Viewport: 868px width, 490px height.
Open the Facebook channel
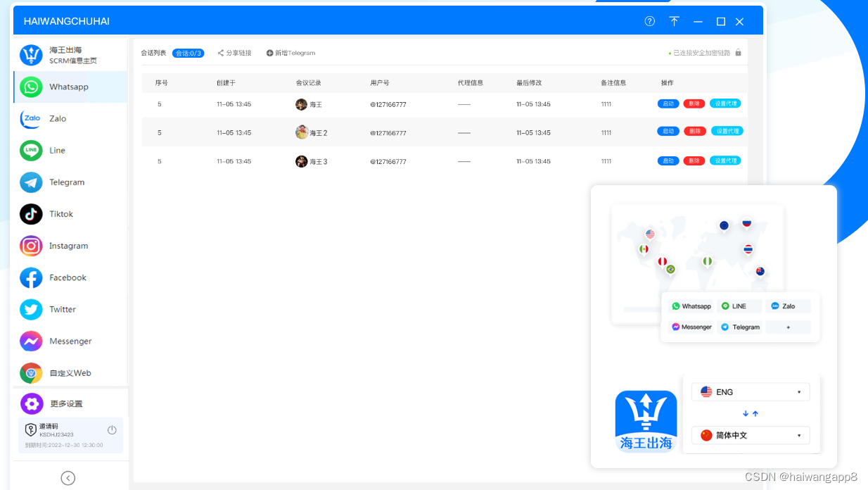[x=70, y=277]
